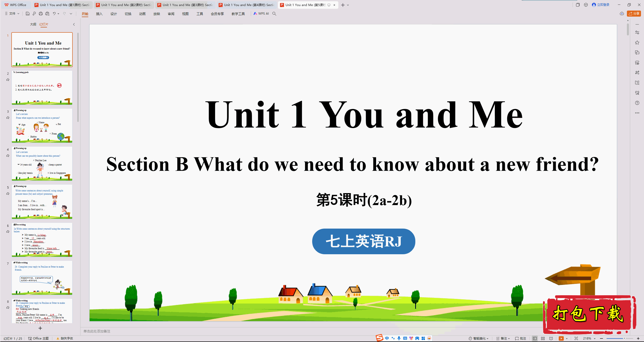644x342 pixels.
Task: Collapse the right sidebar with the dash icon
Action: (x=637, y=24)
